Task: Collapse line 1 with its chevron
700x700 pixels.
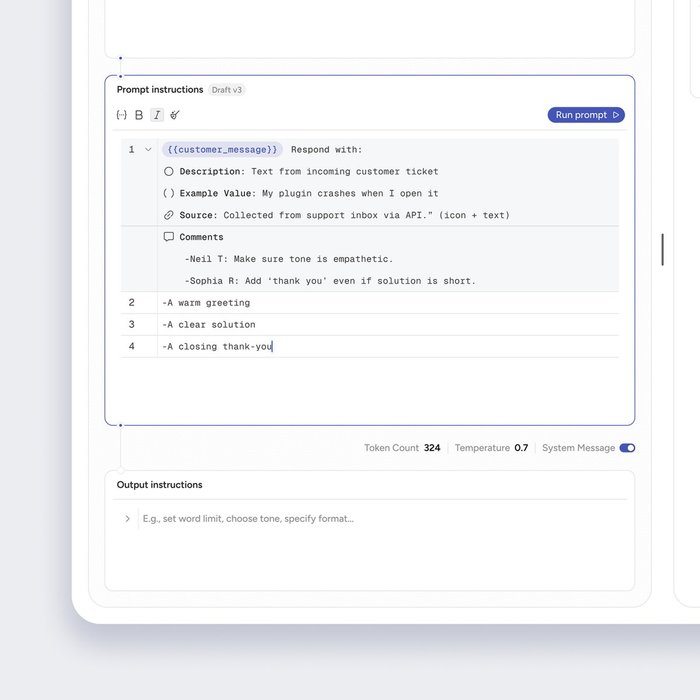Action: pos(148,150)
